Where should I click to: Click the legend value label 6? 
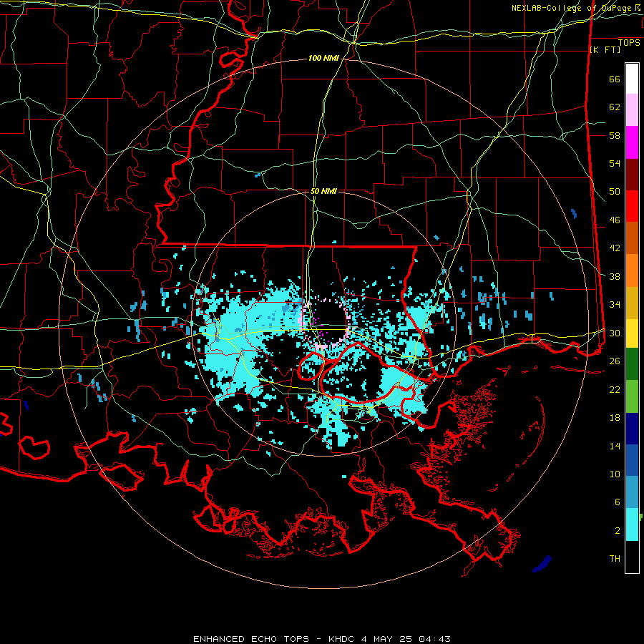618,502
